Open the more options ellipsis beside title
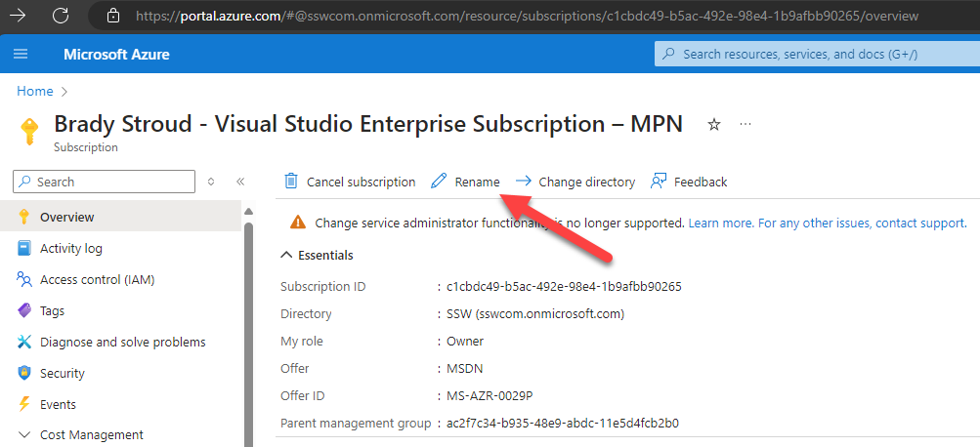The width and height of the screenshot is (980, 447). [745, 124]
